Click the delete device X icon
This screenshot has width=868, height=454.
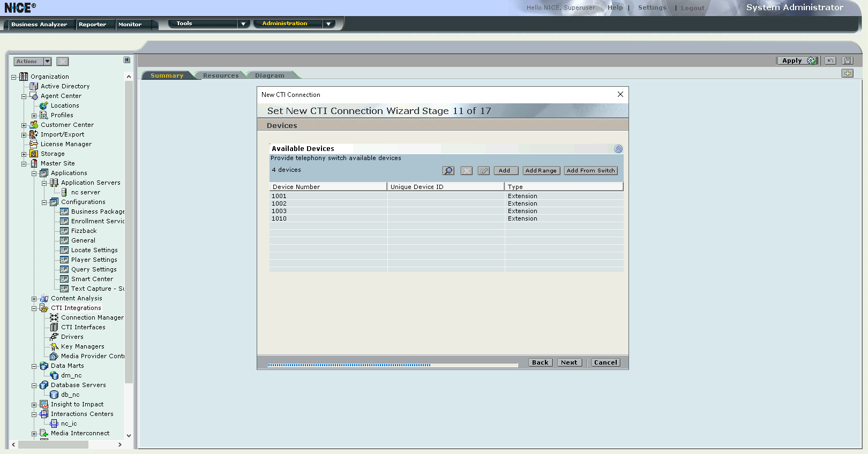point(467,171)
